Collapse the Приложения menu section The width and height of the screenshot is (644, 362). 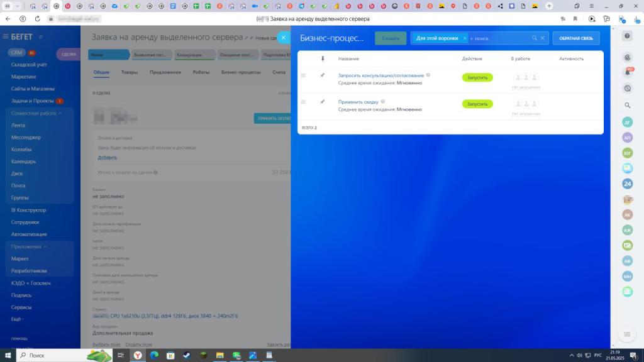coord(46,246)
